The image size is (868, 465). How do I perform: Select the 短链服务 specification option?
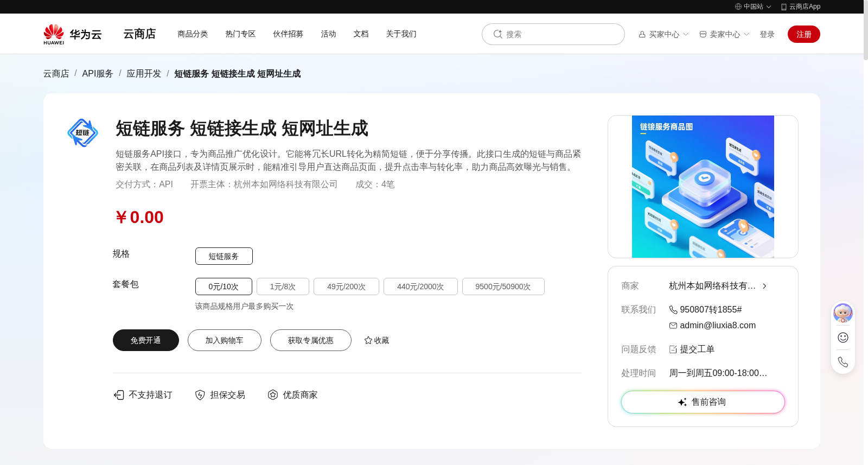pyautogui.click(x=224, y=256)
